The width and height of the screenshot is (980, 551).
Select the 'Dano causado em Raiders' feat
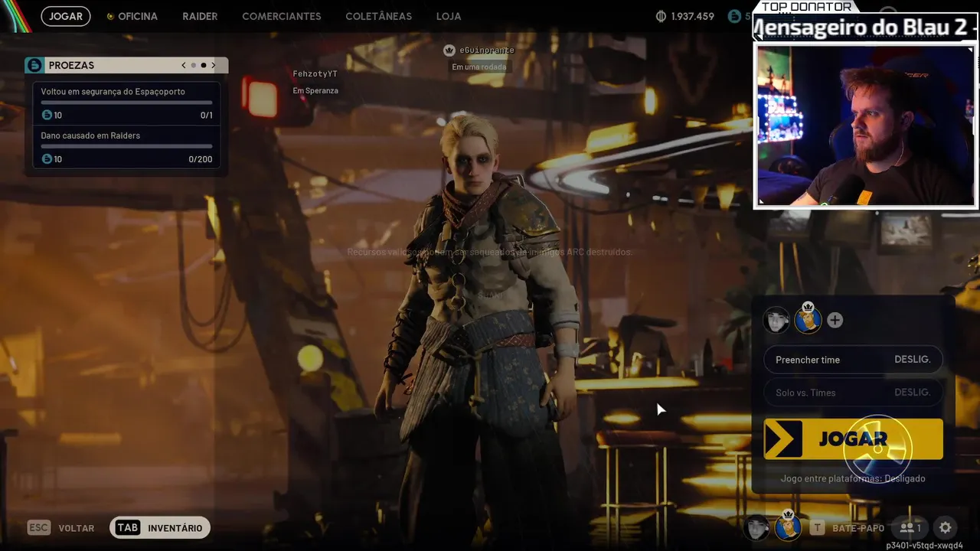pyautogui.click(x=126, y=147)
